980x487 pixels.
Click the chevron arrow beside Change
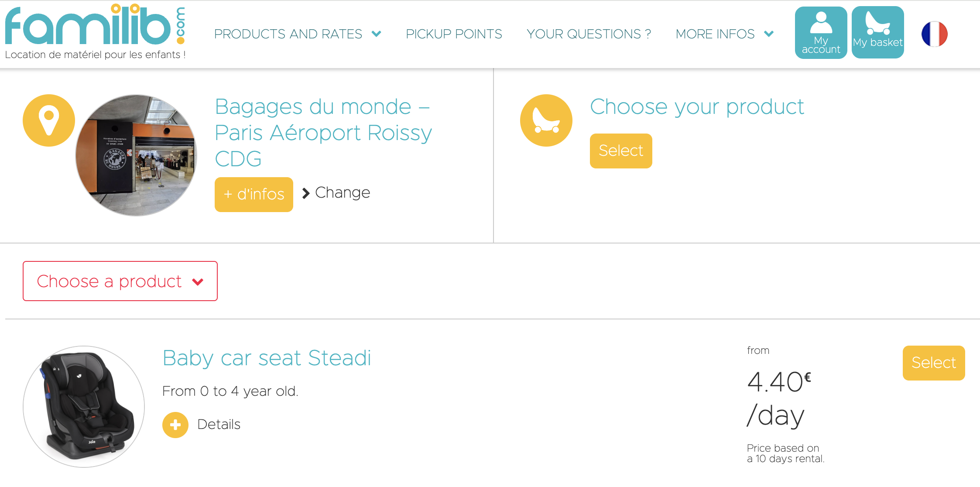pos(306,193)
